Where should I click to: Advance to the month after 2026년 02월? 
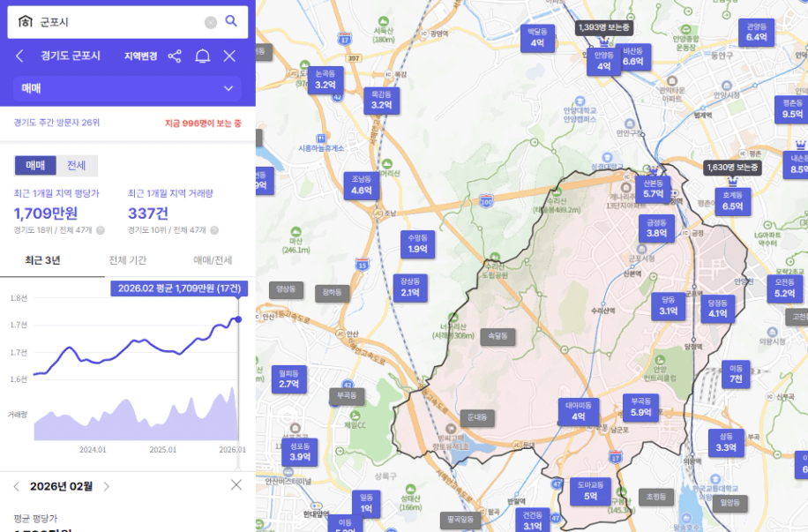(x=107, y=486)
